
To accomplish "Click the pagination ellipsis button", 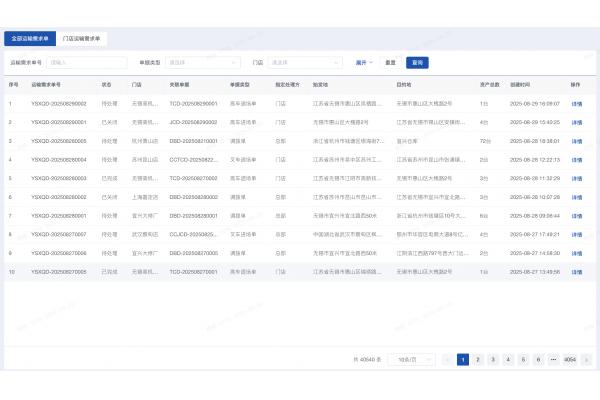I will (553, 358).
